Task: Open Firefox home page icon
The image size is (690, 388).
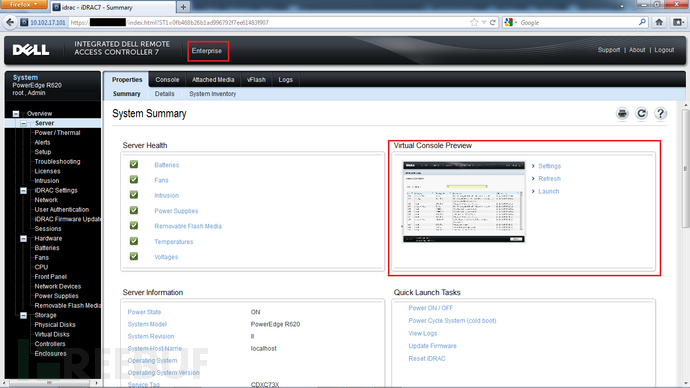Action: [x=659, y=22]
